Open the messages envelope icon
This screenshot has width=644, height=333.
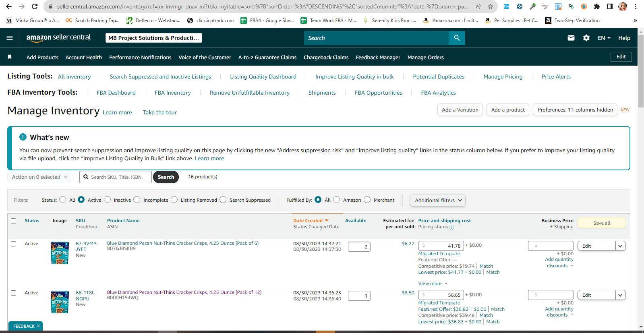[571, 38]
